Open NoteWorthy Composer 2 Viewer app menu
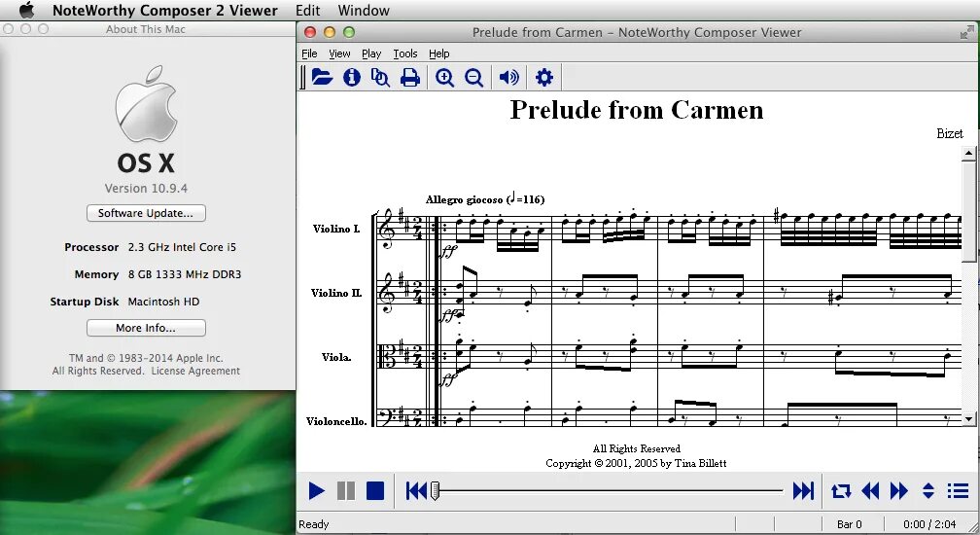The height and width of the screenshot is (535, 980). 165,11
